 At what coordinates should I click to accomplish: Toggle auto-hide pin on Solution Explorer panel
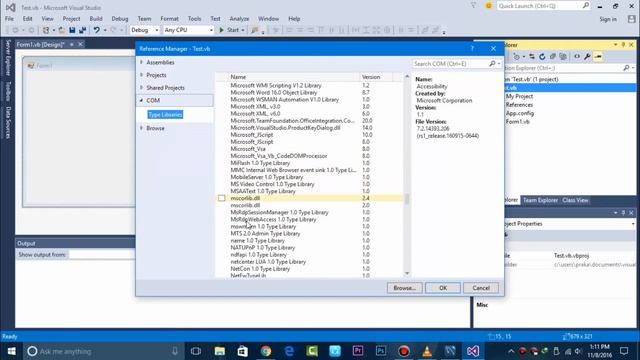click(x=623, y=44)
